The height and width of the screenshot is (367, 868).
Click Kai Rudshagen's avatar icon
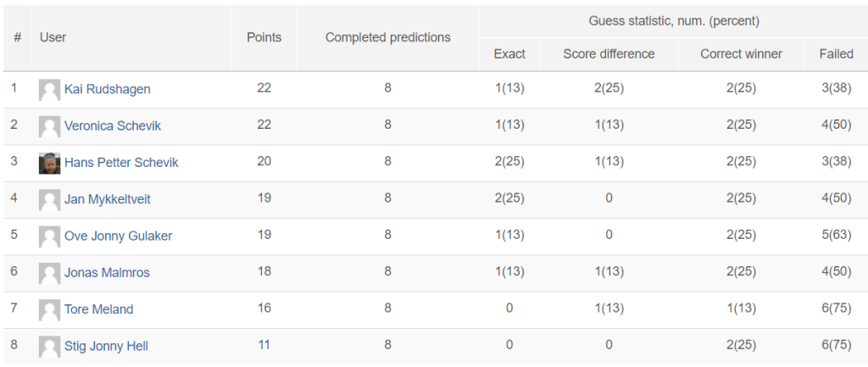pyautogui.click(x=49, y=90)
